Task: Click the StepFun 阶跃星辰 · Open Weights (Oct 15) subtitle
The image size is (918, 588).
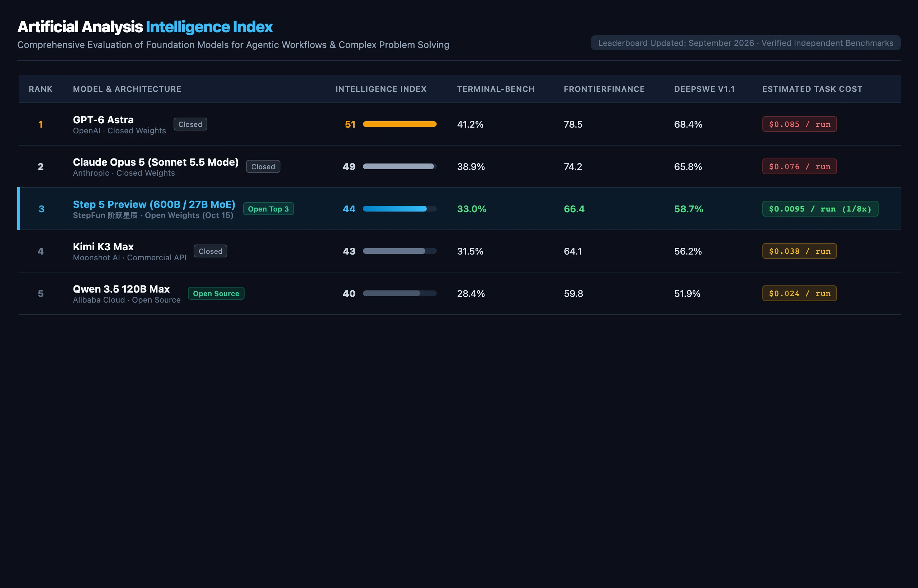Action: coord(153,215)
